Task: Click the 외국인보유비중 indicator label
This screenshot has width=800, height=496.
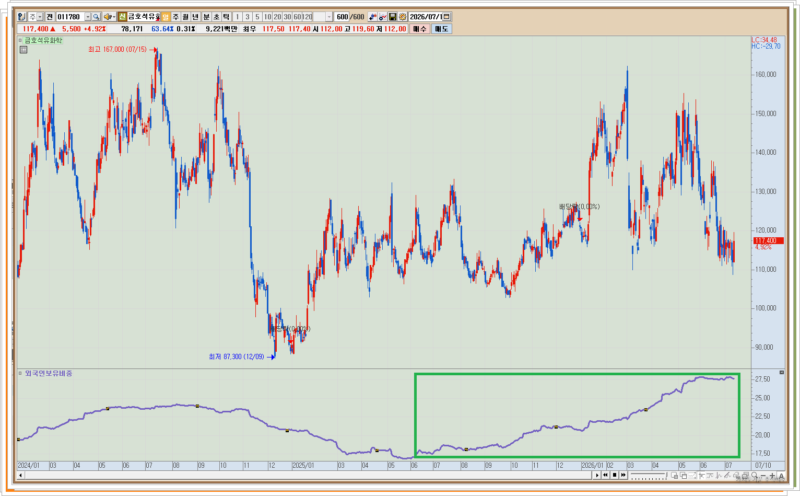Action: pyautogui.click(x=48, y=374)
